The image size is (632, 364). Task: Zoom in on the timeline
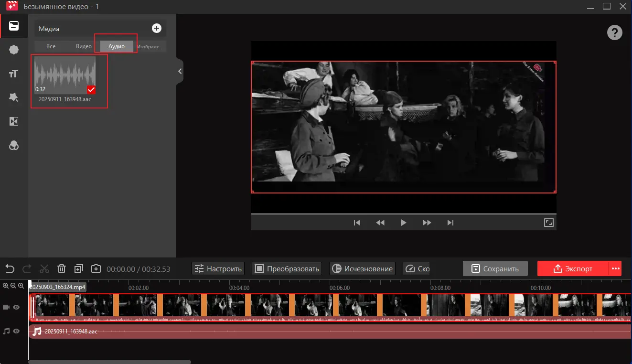[6, 286]
